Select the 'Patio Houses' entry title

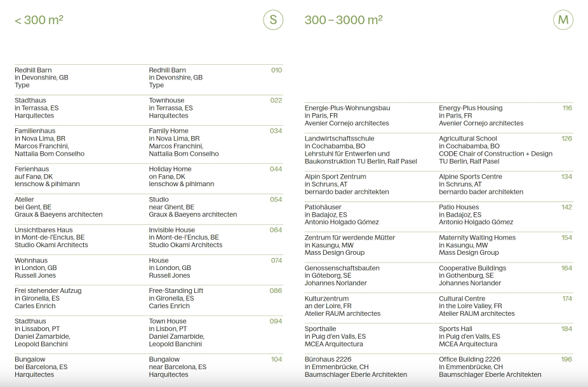point(458,207)
